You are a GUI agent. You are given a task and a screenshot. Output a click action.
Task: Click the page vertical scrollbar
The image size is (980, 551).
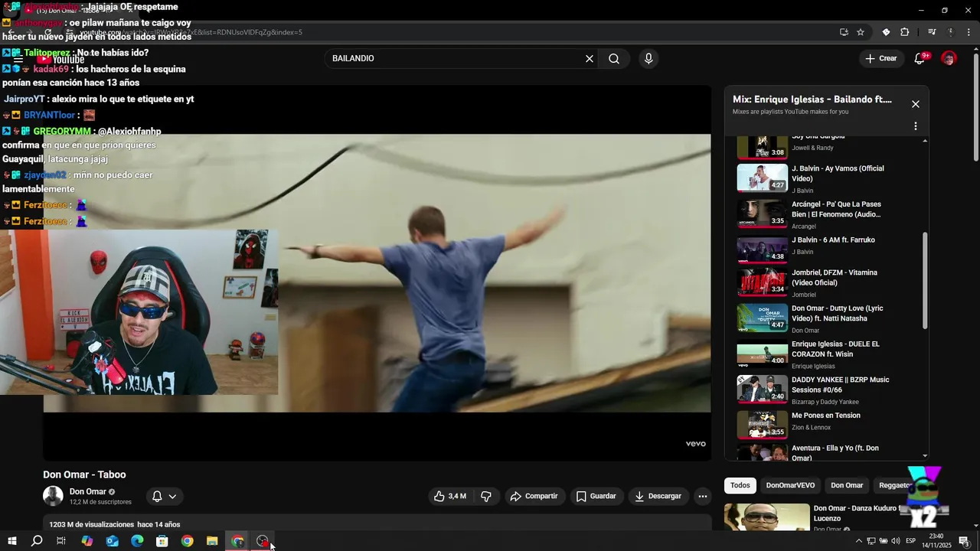975,107
